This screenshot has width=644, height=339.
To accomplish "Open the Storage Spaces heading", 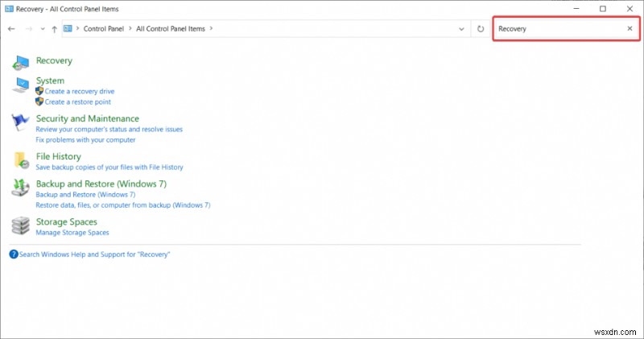I will [67, 221].
